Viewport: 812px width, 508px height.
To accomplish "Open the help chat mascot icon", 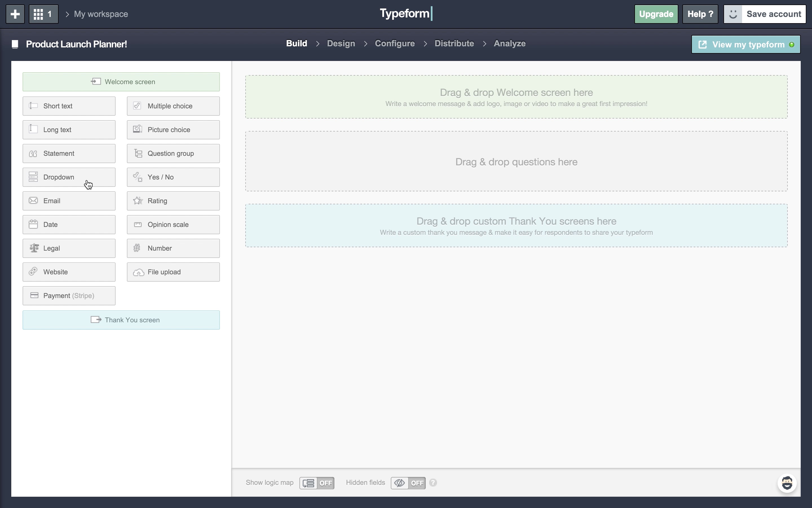I will click(x=787, y=483).
